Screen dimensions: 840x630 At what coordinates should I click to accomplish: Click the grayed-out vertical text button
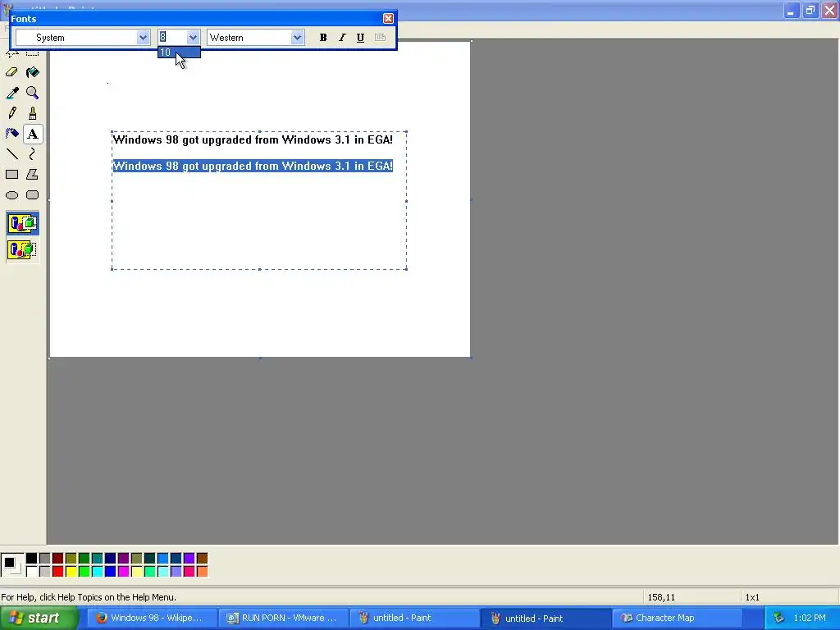pos(380,38)
